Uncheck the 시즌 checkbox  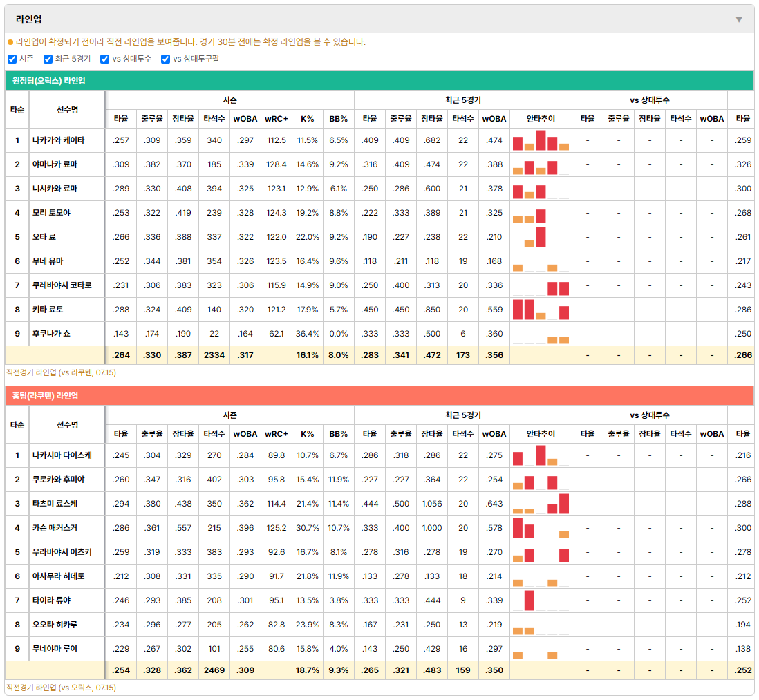tap(12, 59)
